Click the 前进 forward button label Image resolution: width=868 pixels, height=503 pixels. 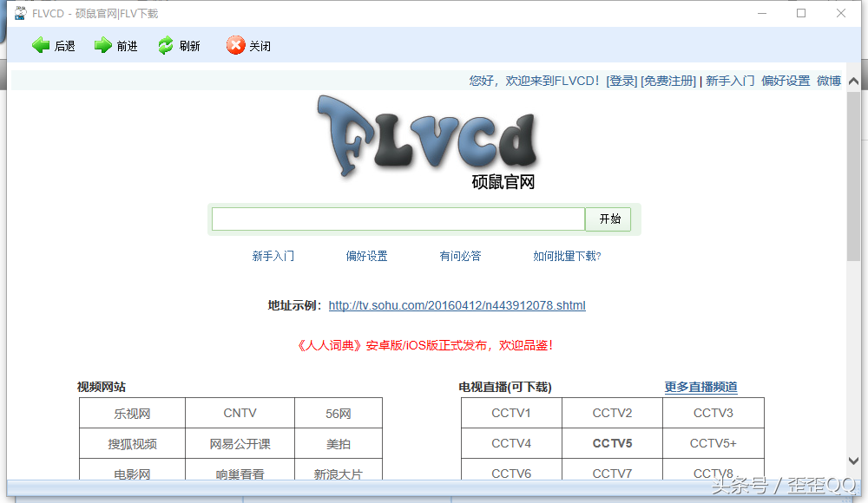coord(128,46)
